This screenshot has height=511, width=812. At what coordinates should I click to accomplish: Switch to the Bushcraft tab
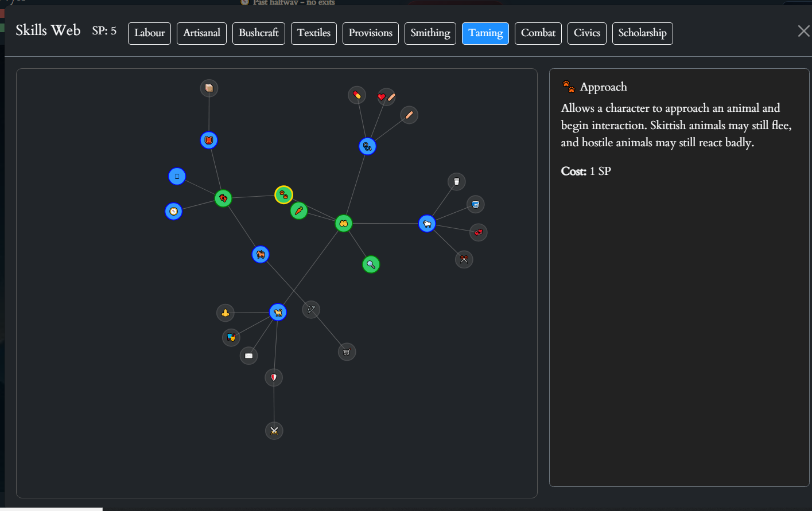click(259, 33)
